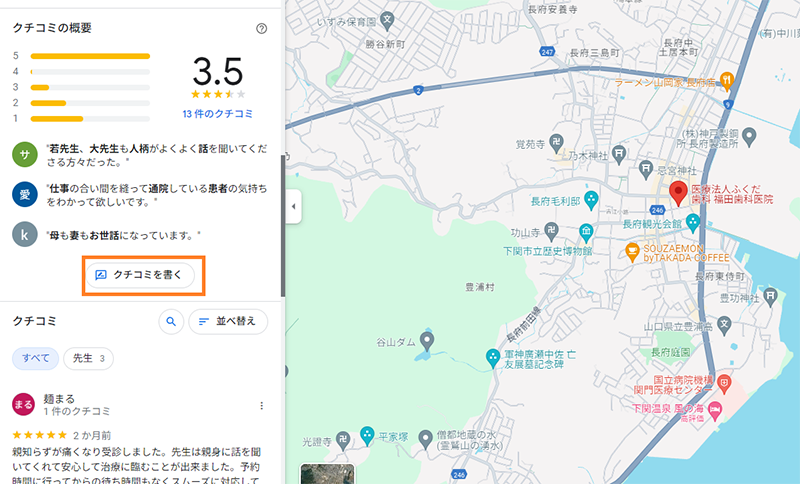
Task: Click ラーメン山岡家 長府店 restaurant marker
Action: [x=727, y=81]
